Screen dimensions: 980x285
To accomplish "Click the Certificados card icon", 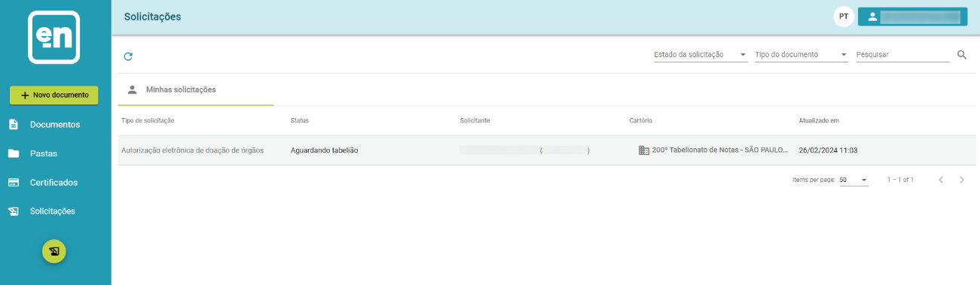I will 14,183.
